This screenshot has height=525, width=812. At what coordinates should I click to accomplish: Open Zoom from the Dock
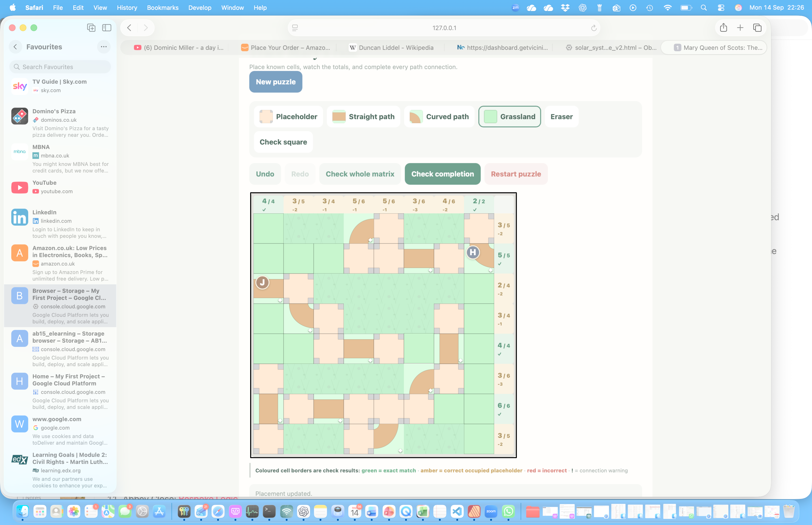(491, 511)
